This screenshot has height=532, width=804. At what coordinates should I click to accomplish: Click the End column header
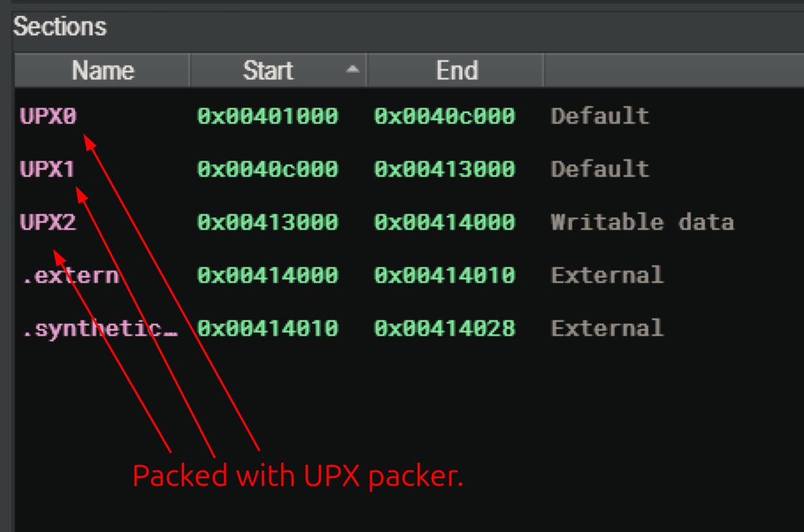[456, 71]
